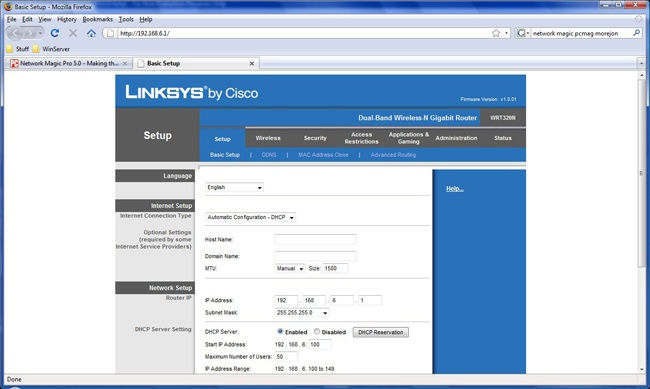
Task: Close the Basic Setup tab
Action: 252,63
